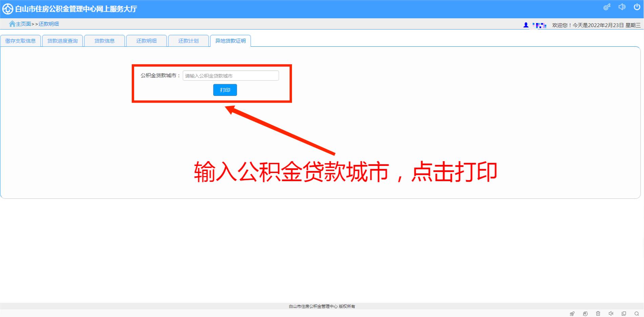Switch to the 贷款进度查询 tab

pos(62,41)
